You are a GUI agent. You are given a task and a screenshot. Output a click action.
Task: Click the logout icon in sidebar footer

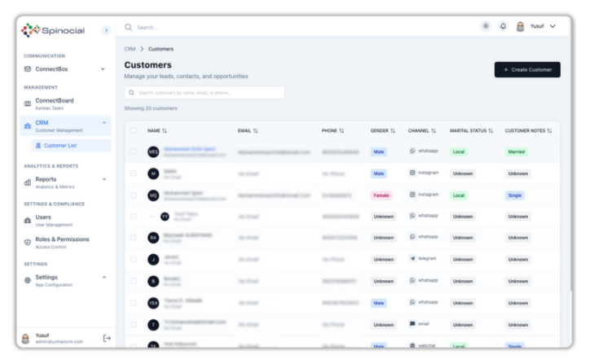pyautogui.click(x=107, y=338)
